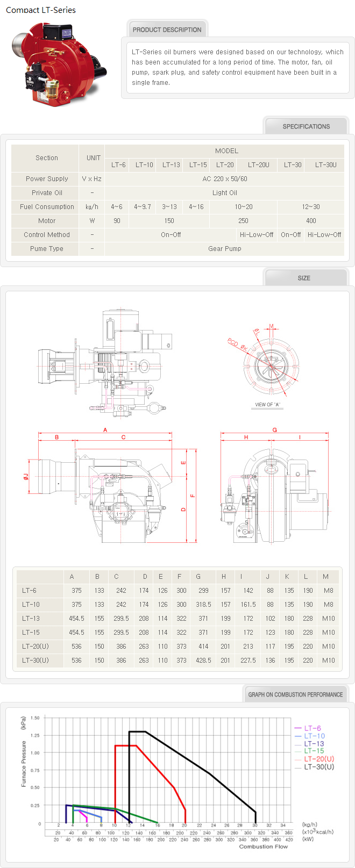Switch to the SPECIFICATIONS tab
This screenshot has width=355, height=868.
click(x=306, y=126)
